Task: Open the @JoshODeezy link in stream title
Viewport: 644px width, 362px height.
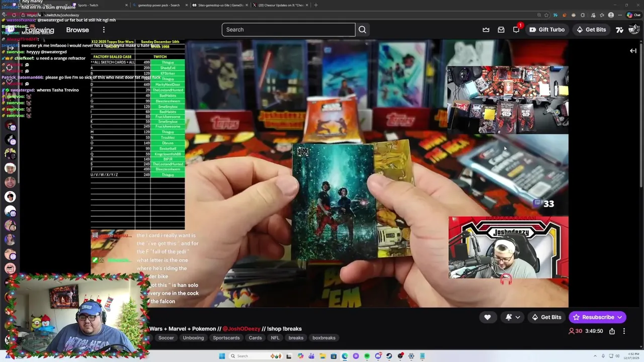Action: point(242,329)
